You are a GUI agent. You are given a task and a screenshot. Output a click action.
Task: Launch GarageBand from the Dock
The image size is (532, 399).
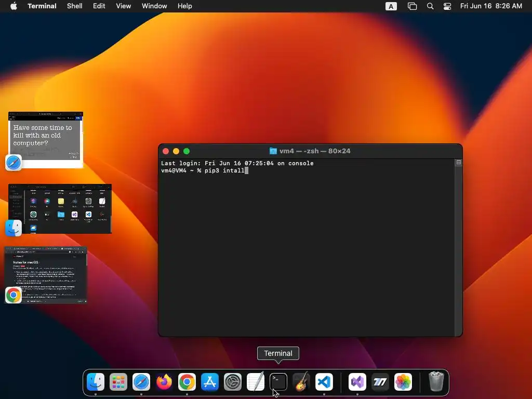(x=301, y=382)
